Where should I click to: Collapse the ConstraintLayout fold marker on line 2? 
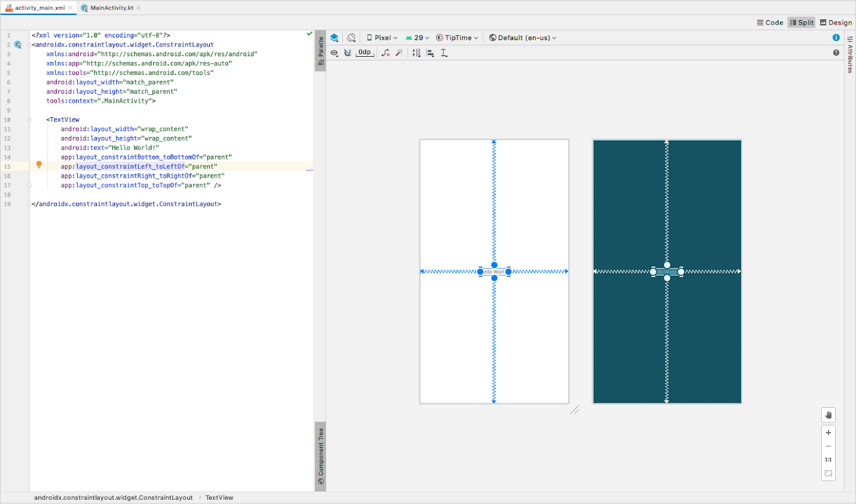(x=29, y=45)
